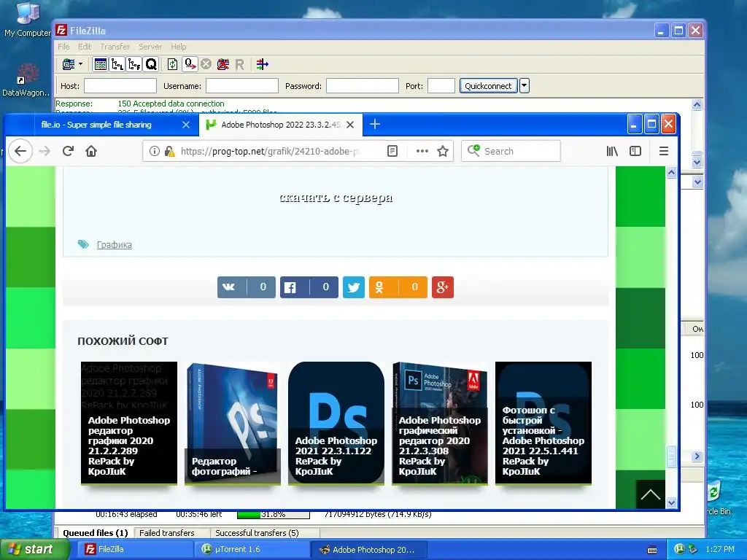This screenshot has height=560, width=747.
Task: Close the Adobe Photoshop 2022 tab
Action: coord(350,125)
